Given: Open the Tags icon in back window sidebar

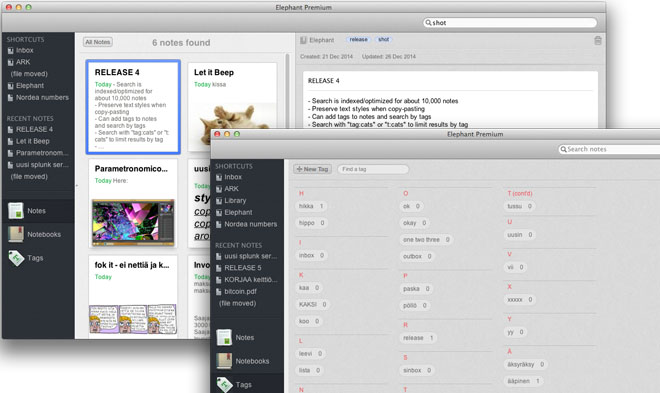Looking at the screenshot, I should click(x=16, y=258).
